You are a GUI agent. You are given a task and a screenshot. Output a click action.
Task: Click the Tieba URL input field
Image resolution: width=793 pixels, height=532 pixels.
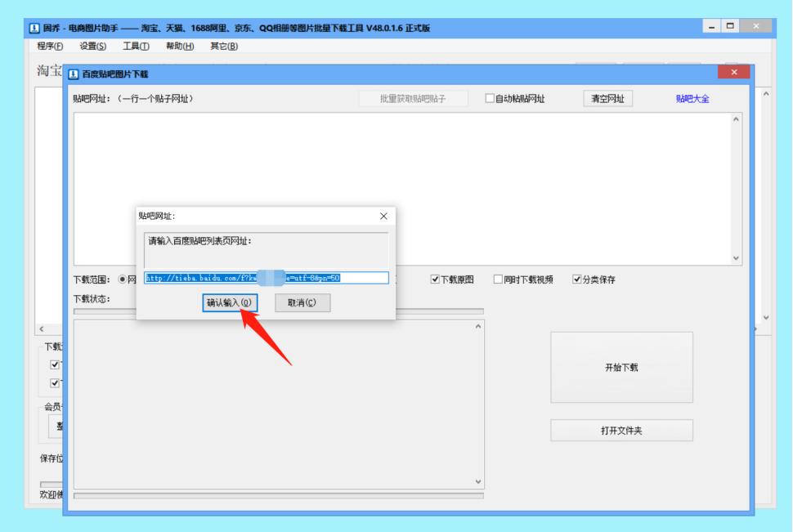[266, 278]
